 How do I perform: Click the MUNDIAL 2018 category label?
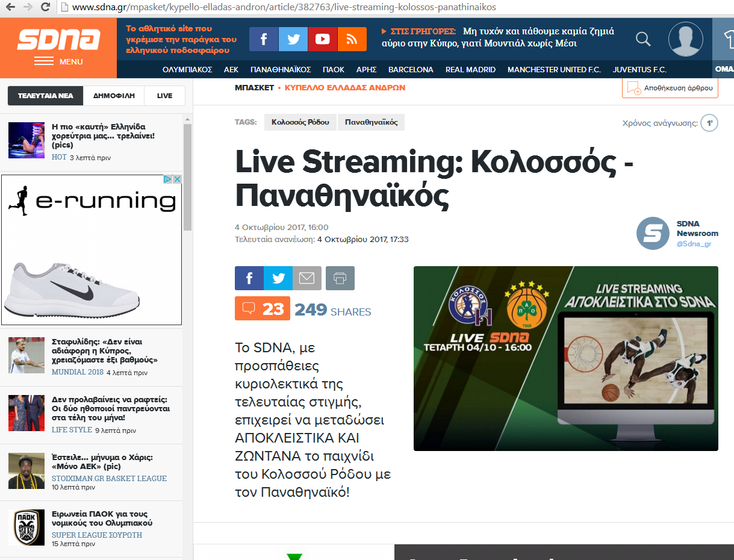78,372
